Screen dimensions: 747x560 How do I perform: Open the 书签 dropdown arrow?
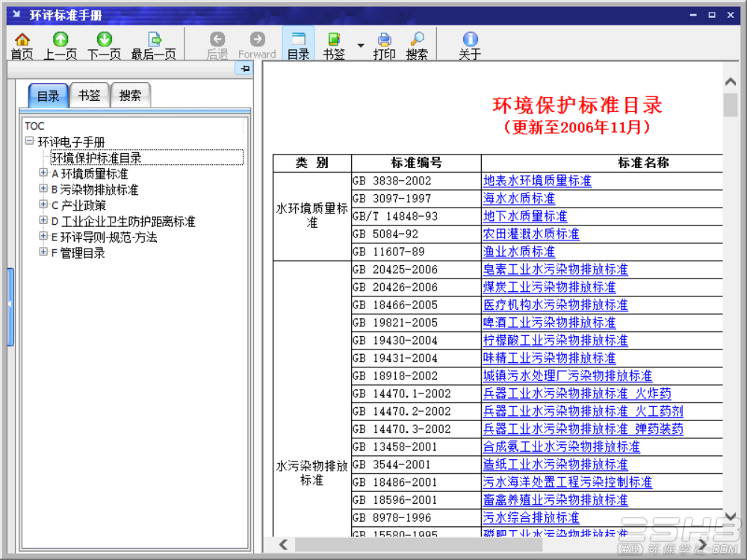click(x=361, y=46)
